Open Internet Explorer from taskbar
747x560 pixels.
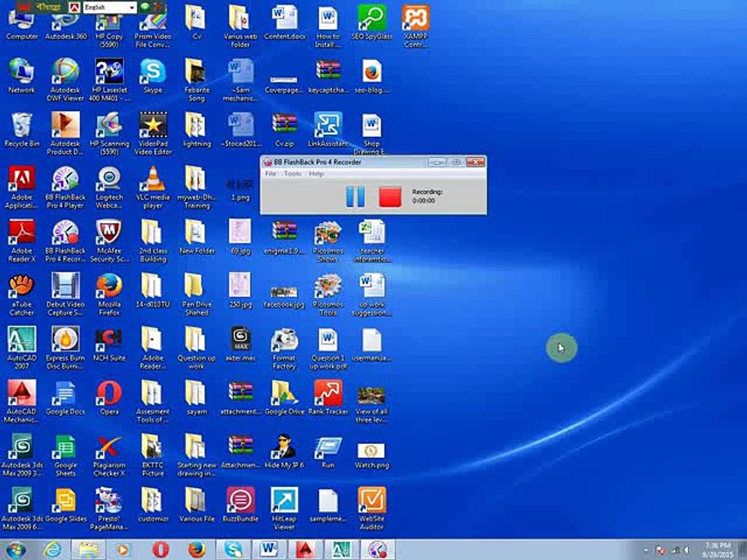[52, 550]
